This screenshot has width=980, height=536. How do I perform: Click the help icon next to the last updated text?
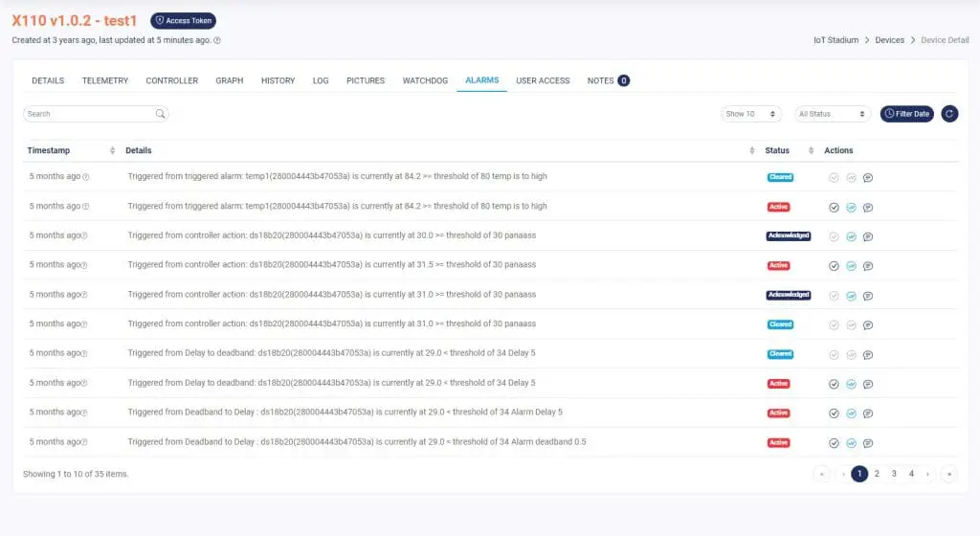click(217, 41)
